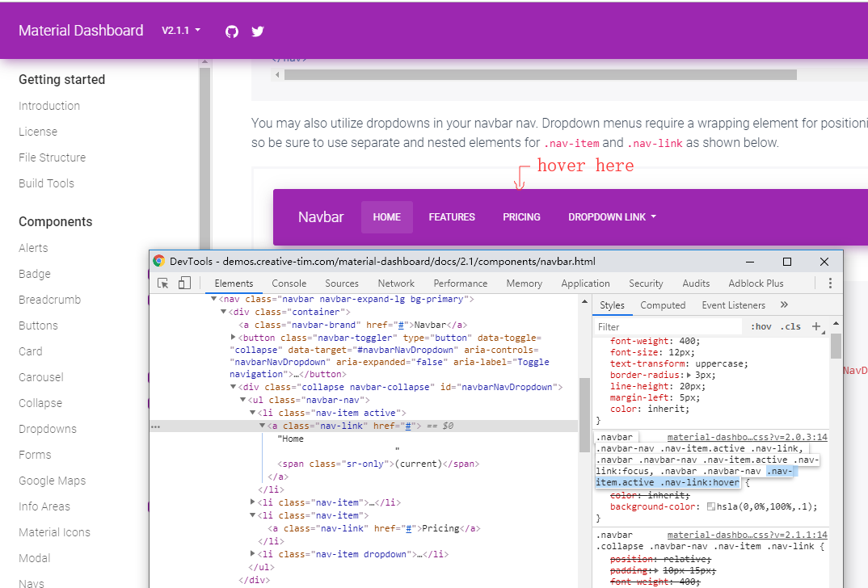Open the Application tab
The image size is (868, 588).
585,283
